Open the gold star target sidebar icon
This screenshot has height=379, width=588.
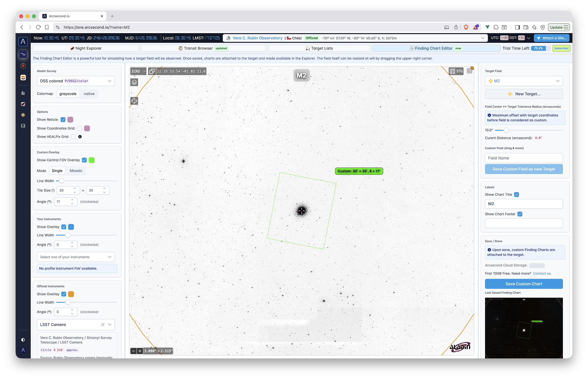point(23,115)
